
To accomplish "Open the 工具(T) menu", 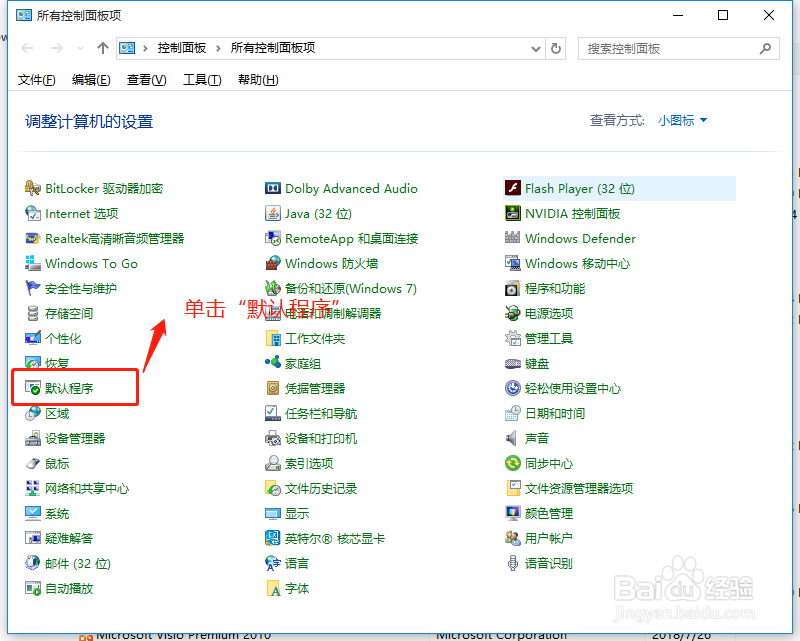I will coord(203,80).
